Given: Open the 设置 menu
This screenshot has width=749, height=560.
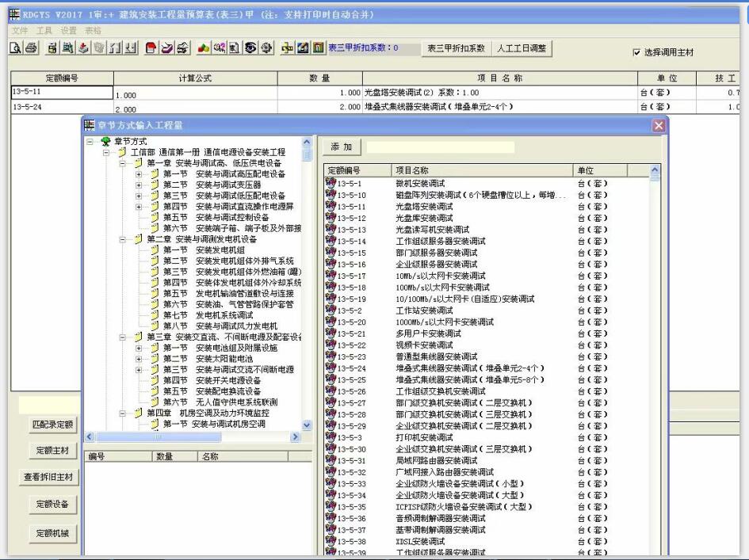Looking at the screenshot, I should coord(69,30).
